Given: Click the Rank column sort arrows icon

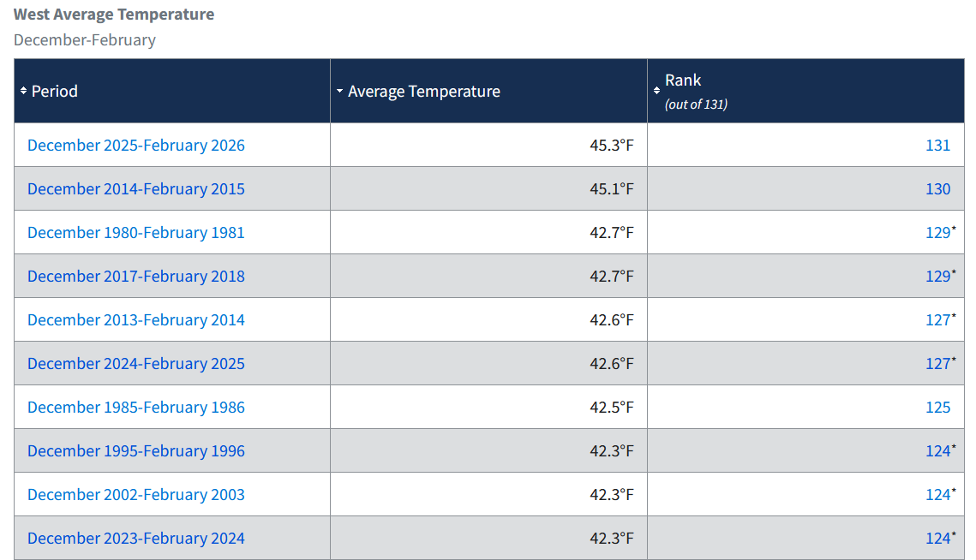Looking at the screenshot, I should pyautogui.click(x=657, y=91).
